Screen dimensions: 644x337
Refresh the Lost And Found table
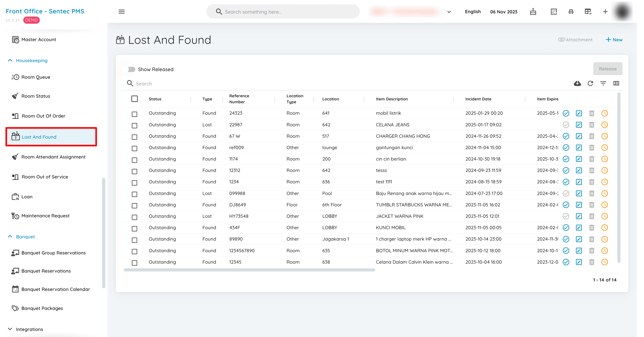click(x=590, y=83)
